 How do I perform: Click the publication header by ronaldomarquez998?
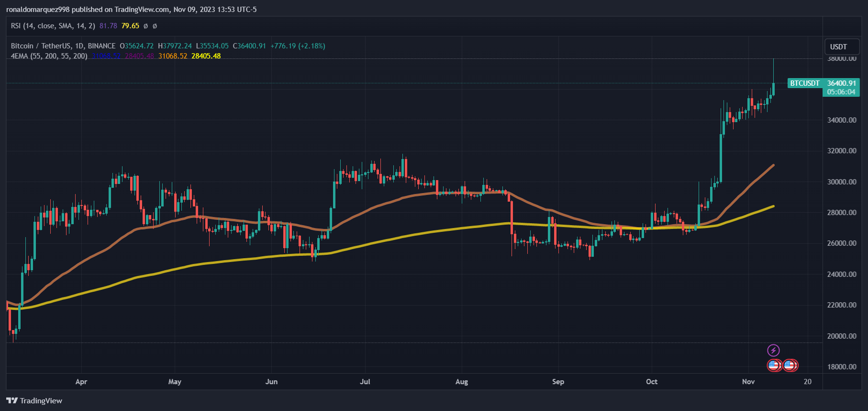point(131,10)
